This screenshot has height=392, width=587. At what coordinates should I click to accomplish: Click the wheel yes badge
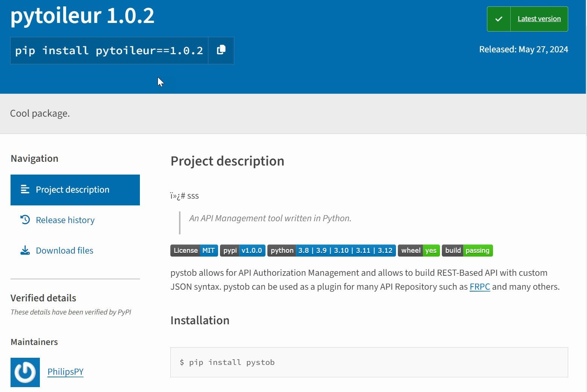pos(419,251)
